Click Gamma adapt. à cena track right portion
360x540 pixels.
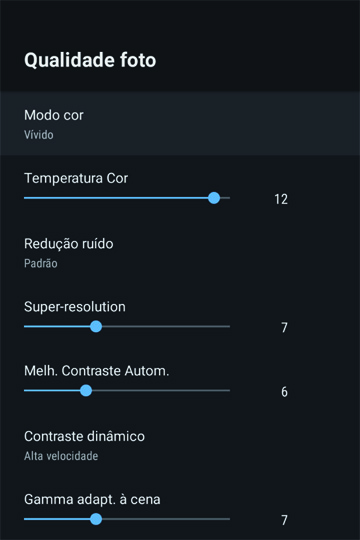point(166,519)
